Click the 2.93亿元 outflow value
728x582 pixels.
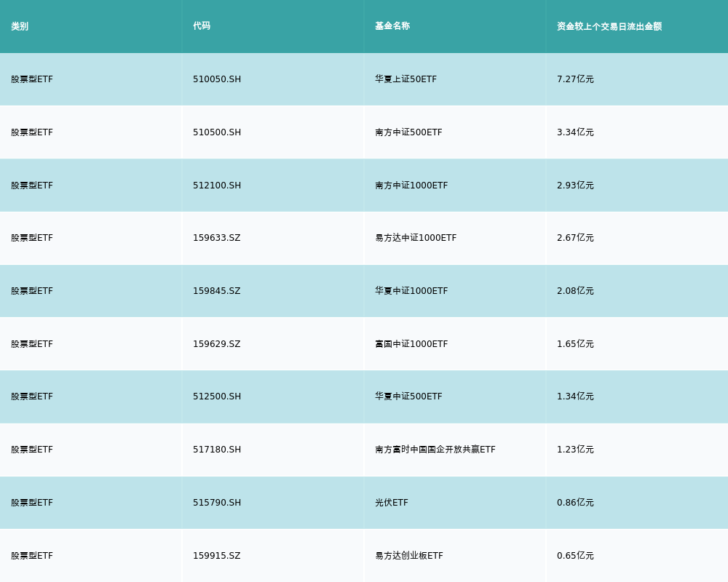(x=575, y=186)
